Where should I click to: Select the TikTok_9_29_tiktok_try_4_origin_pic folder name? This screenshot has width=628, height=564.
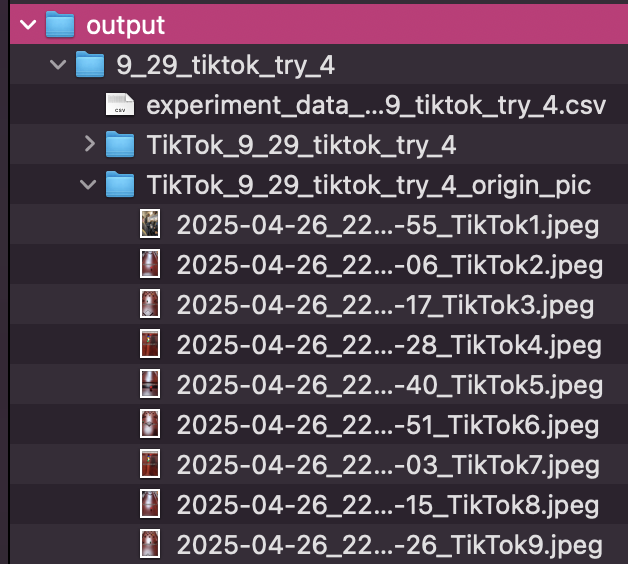369,185
